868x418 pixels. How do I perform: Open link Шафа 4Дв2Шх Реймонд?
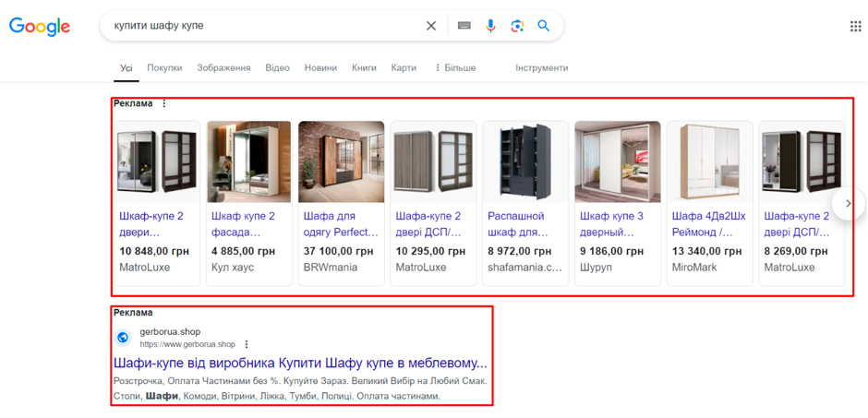coord(708,224)
